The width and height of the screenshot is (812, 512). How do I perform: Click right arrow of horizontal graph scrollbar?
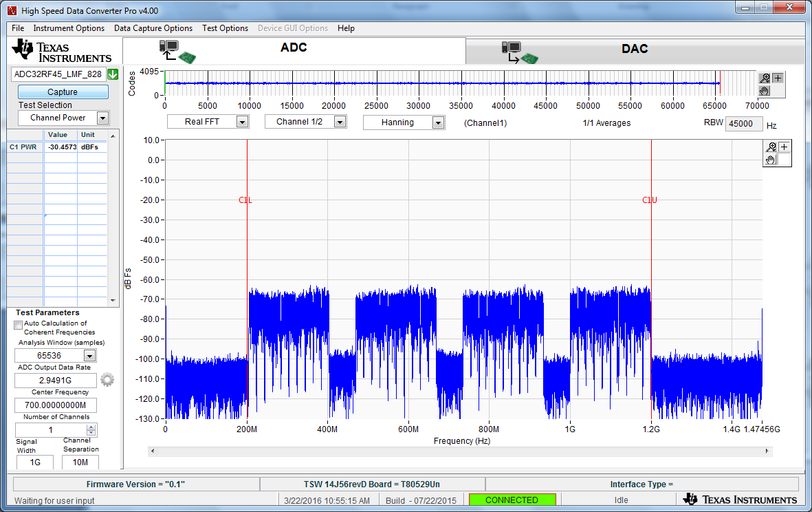[767, 451]
